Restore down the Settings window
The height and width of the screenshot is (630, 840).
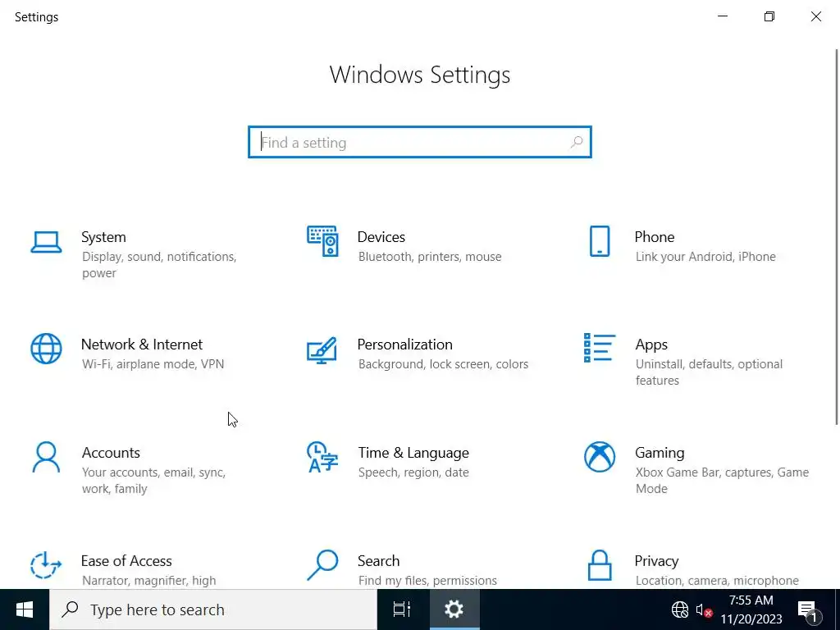[769, 16]
